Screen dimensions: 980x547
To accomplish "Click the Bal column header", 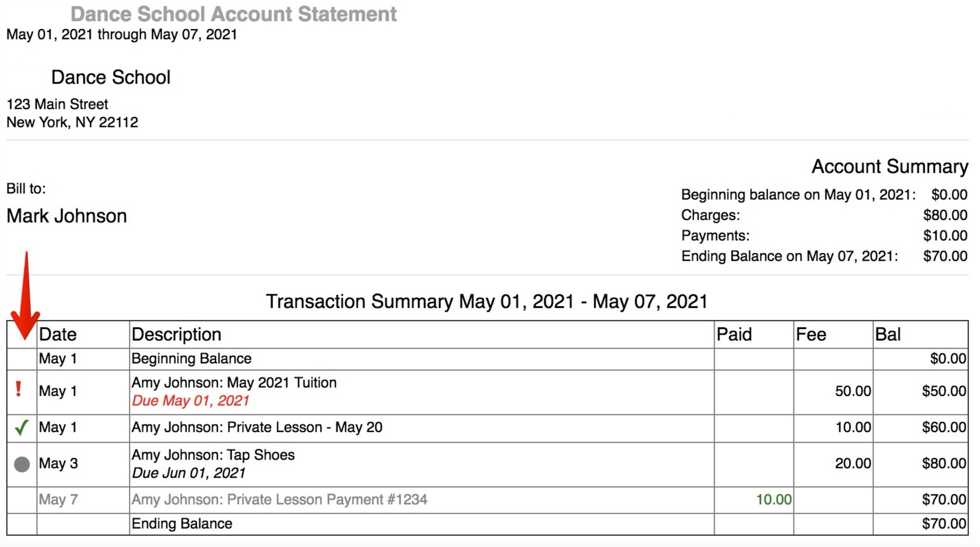I will 888,334.
